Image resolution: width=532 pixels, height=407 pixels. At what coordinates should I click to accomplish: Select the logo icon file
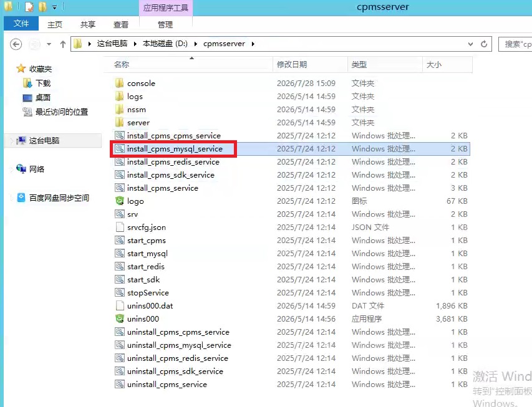[x=119, y=201]
